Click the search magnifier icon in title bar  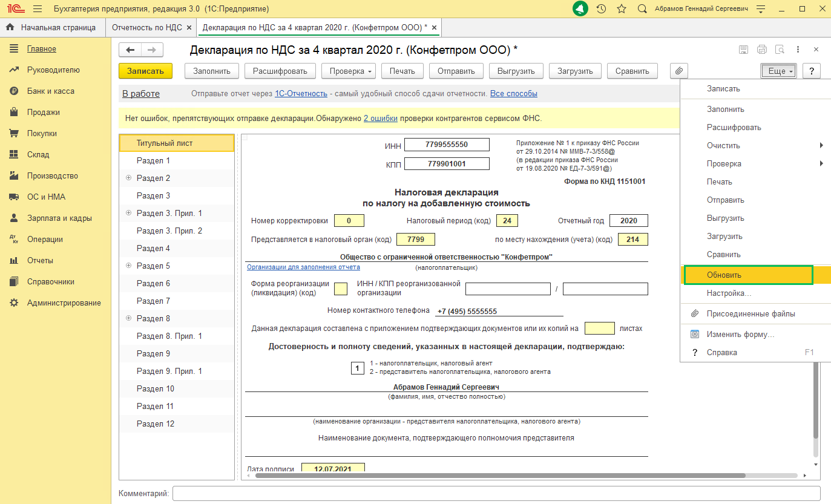tap(642, 9)
